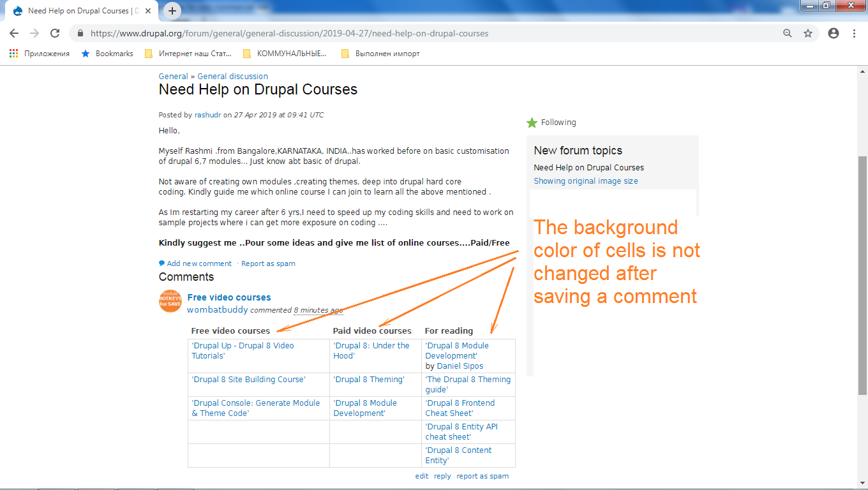This screenshot has width=868, height=490.
Task: Click Report as spam under the post
Action: coord(268,264)
